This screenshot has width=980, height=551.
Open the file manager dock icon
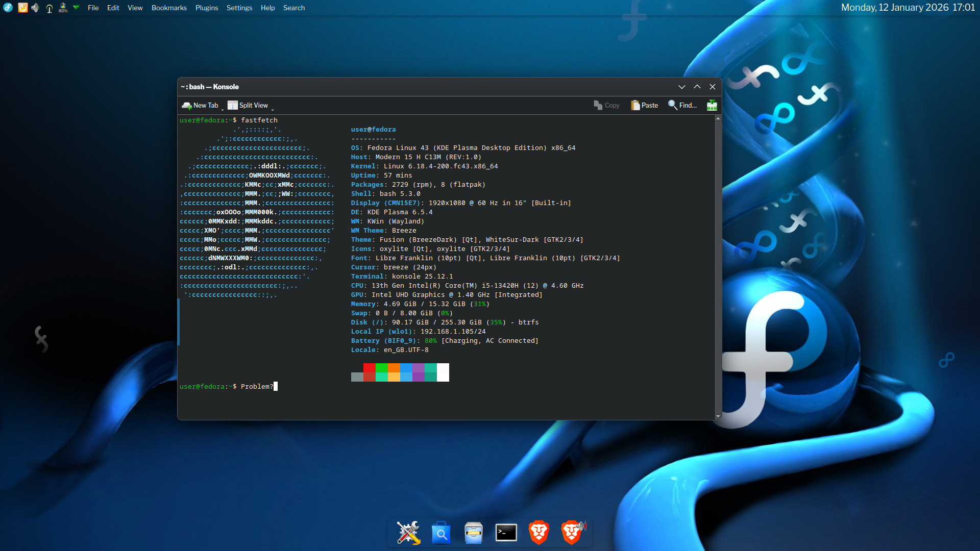click(474, 533)
